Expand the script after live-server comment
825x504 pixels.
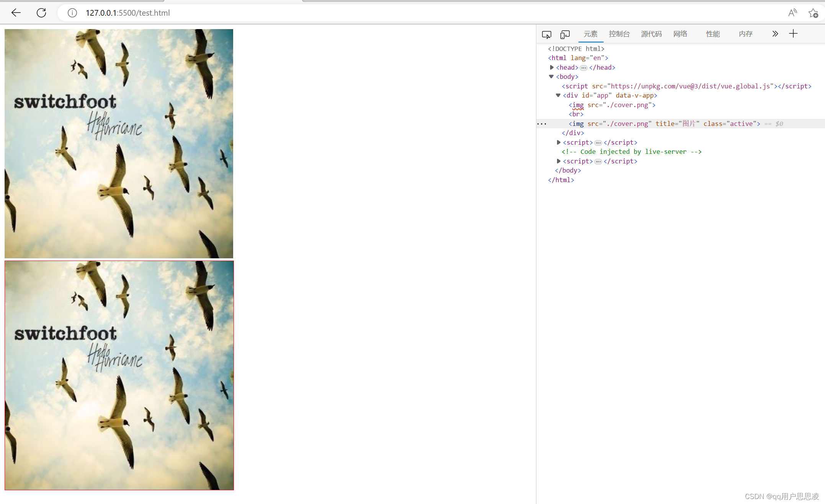pyautogui.click(x=559, y=161)
